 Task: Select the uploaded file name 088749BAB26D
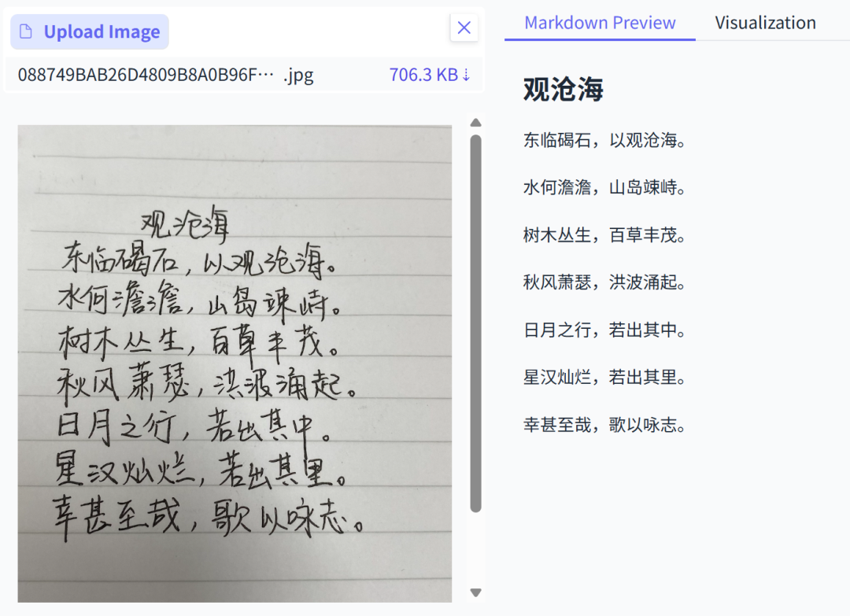click(x=146, y=75)
